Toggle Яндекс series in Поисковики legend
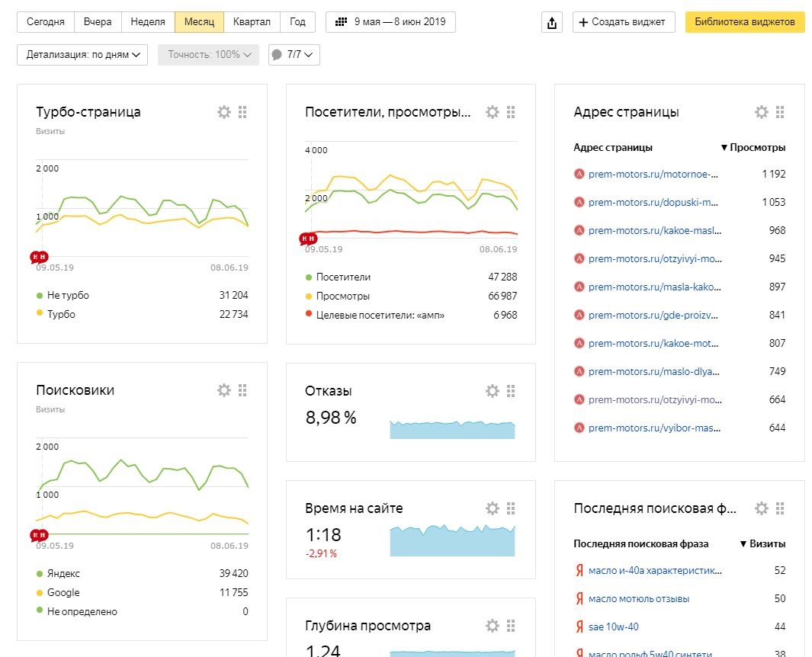812x657 pixels. (x=63, y=573)
